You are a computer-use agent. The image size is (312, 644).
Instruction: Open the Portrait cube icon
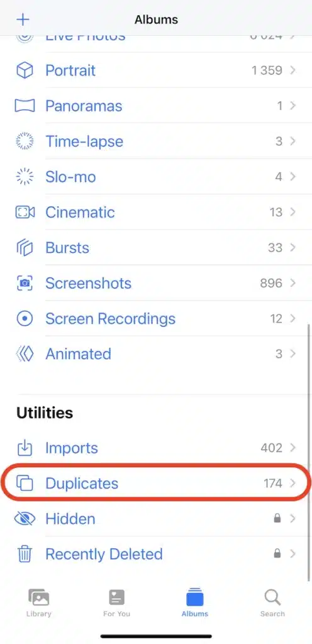click(25, 70)
